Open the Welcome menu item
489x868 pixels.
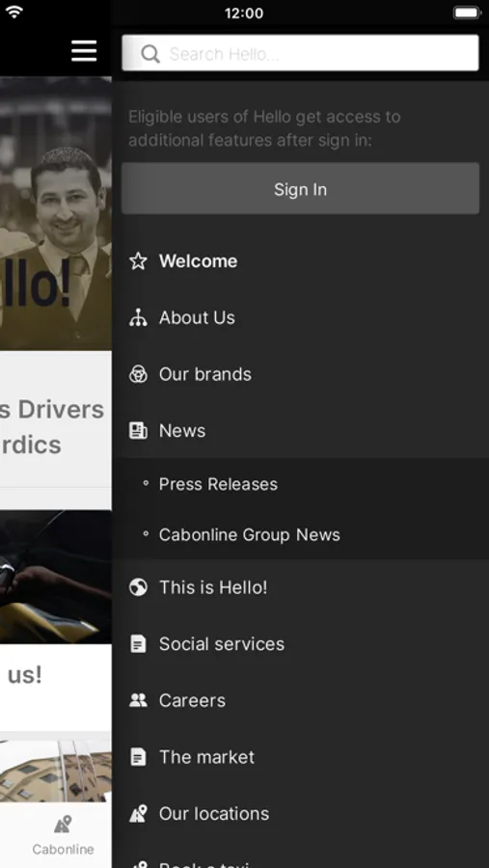300,260
